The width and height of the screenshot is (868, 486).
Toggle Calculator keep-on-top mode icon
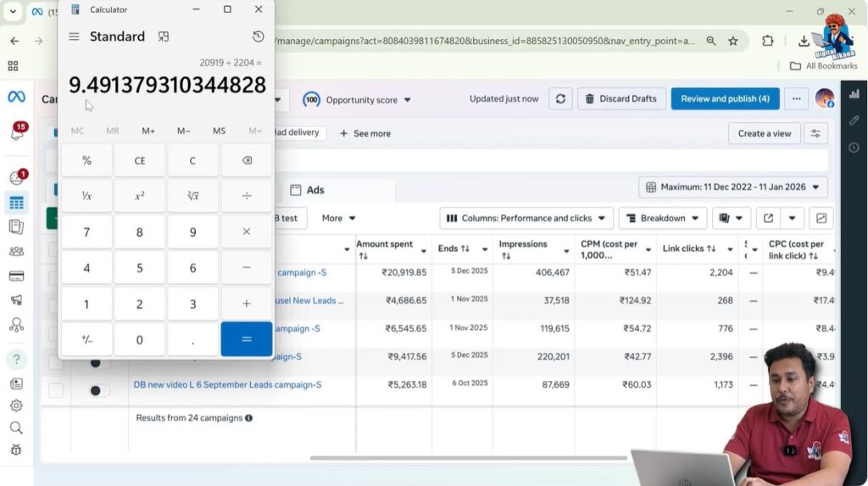coord(164,36)
